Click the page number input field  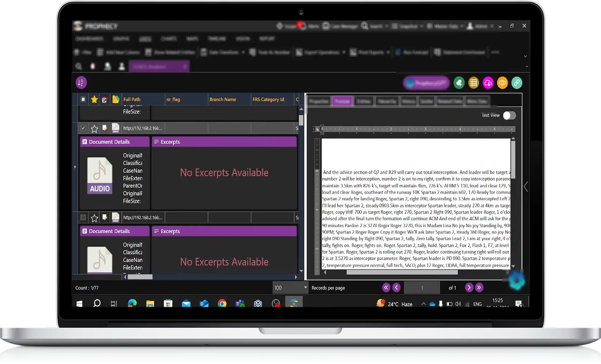pos(422,288)
